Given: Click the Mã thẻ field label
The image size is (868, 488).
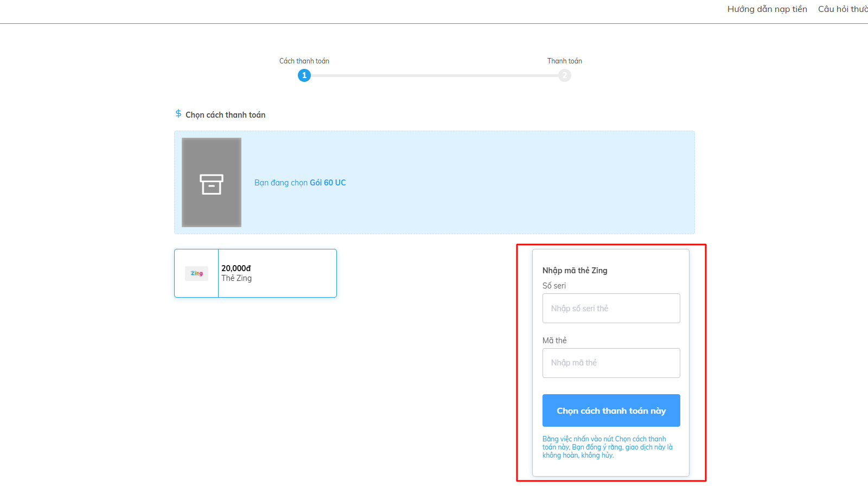Looking at the screenshot, I should [554, 341].
